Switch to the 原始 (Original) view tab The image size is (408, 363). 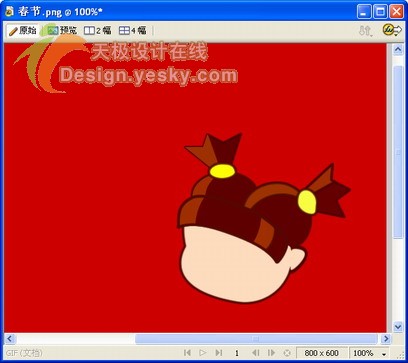pyautogui.click(x=23, y=31)
